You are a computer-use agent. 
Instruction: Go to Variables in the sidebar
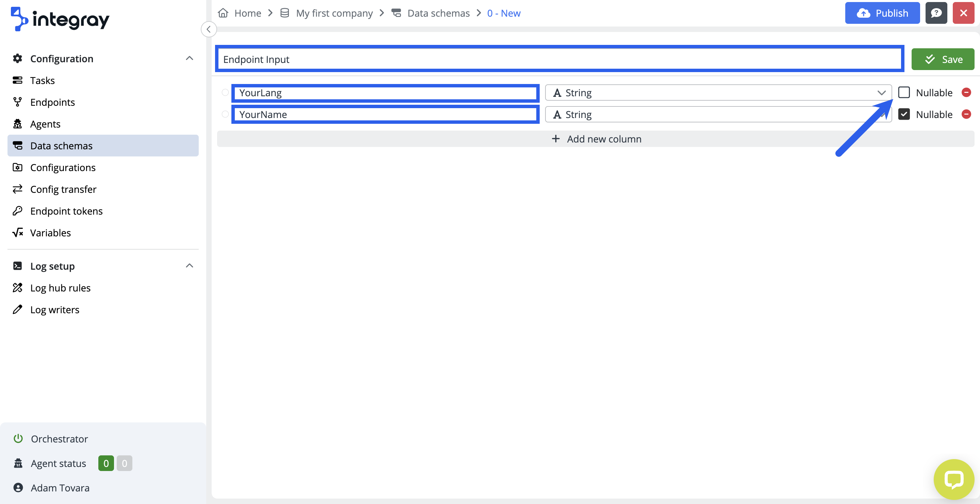pos(50,233)
